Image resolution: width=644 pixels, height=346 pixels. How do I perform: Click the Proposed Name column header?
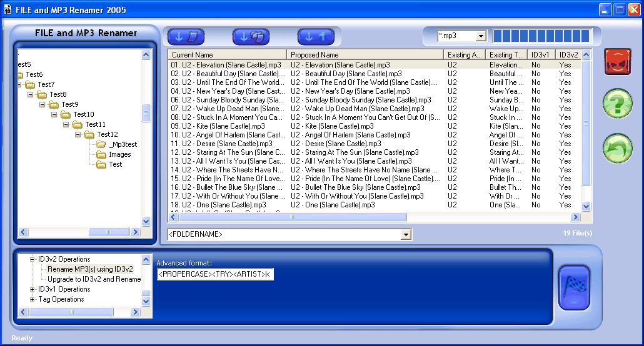point(365,55)
